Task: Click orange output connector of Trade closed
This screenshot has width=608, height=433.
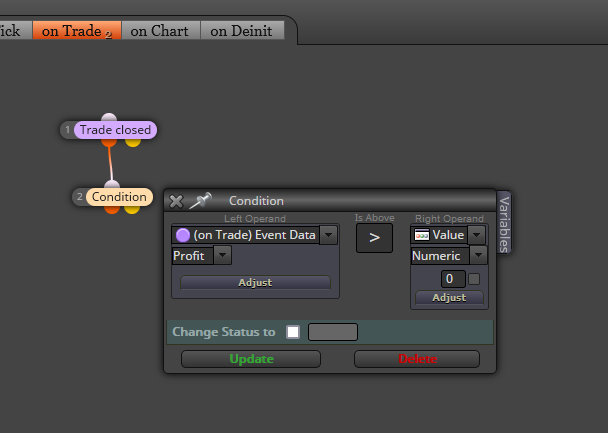Action: pos(109,143)
